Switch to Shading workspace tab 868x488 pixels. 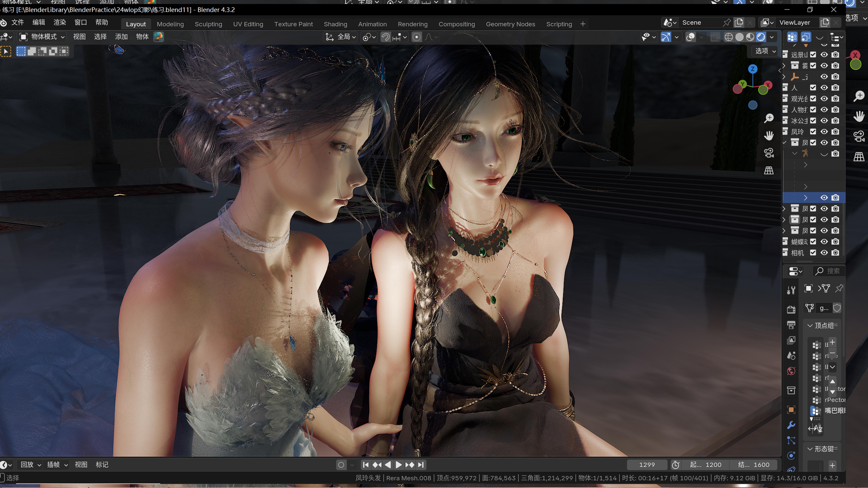coord(335,24)
